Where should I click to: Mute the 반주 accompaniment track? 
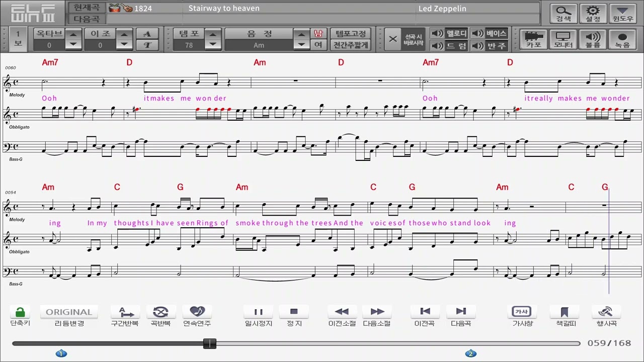[x=489, y=46]
